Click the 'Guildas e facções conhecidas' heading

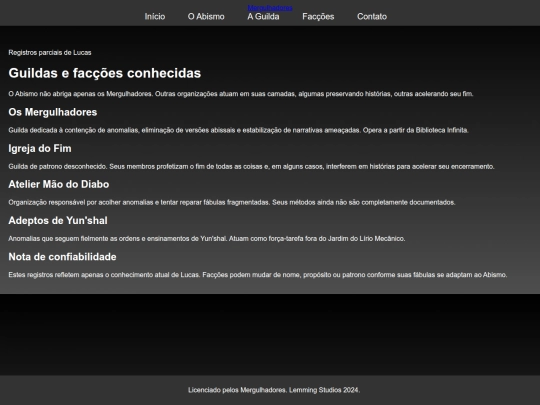[x=105, y=73]
